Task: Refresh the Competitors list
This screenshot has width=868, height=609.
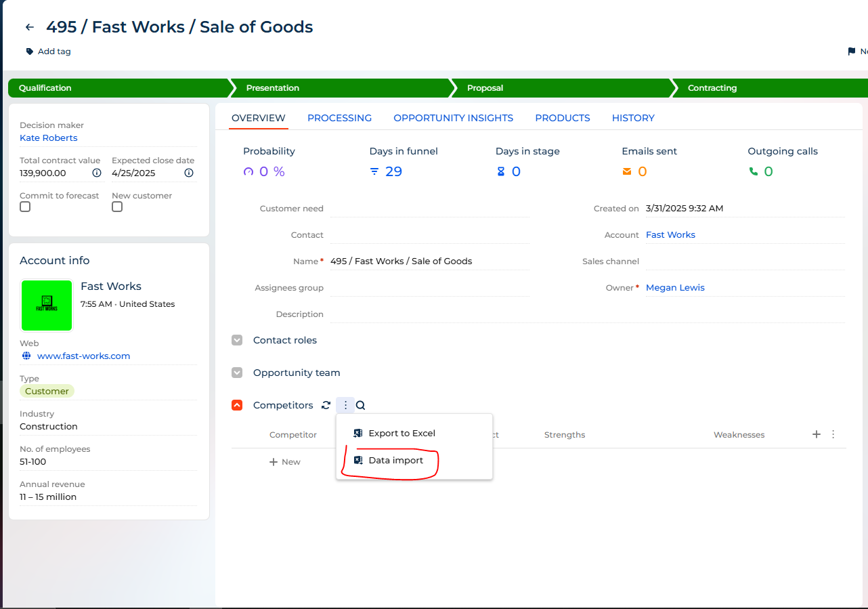Action: [326, 405]
